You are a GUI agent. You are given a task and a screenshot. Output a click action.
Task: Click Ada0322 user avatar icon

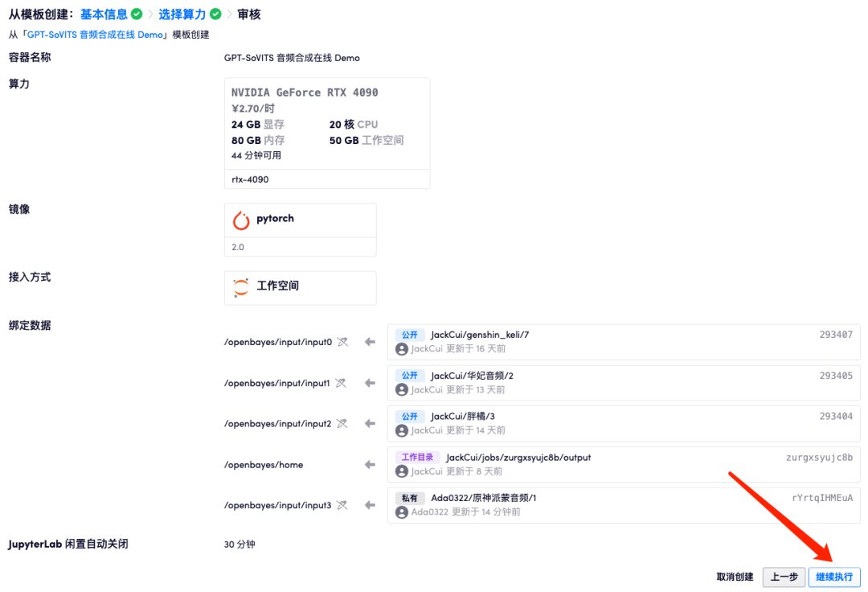click(402, 512)
